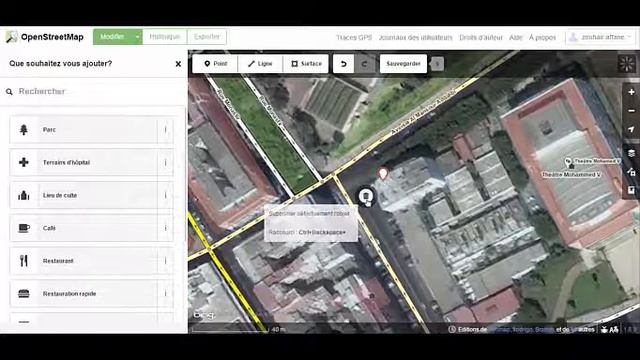Select the Restauration rapide preset
640x360 pixels.
[83, 294]
